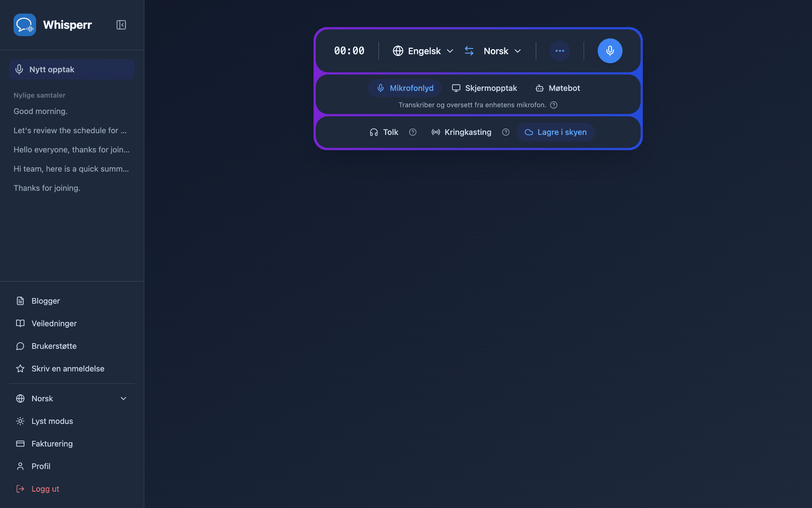
Task: Click the Blogger document icon
Action: pos(20,301)
